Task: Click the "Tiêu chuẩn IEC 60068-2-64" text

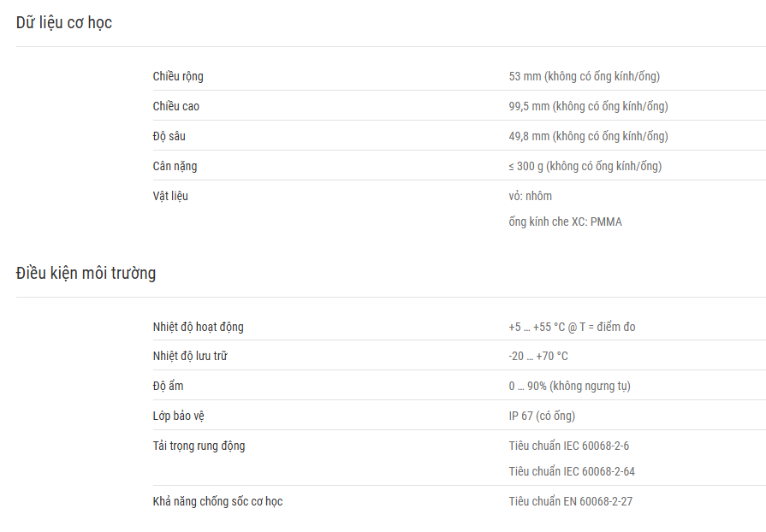Action: pos(572,471)
